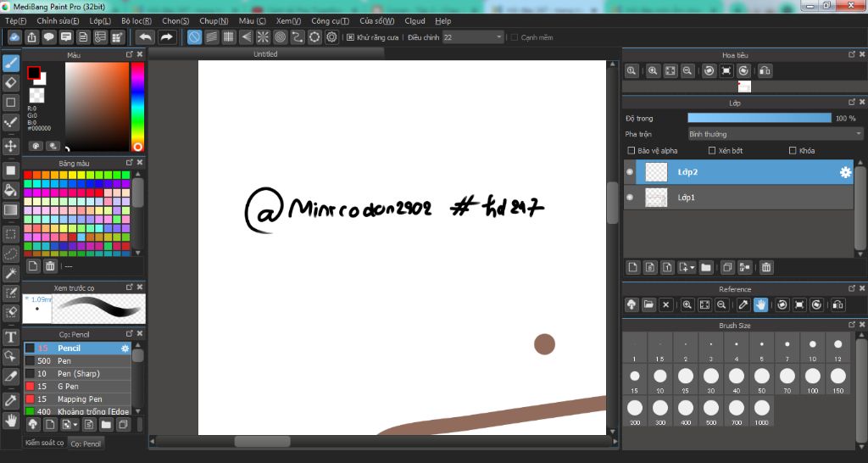Select the Mapping Pen brush

[x=77, y=399]
